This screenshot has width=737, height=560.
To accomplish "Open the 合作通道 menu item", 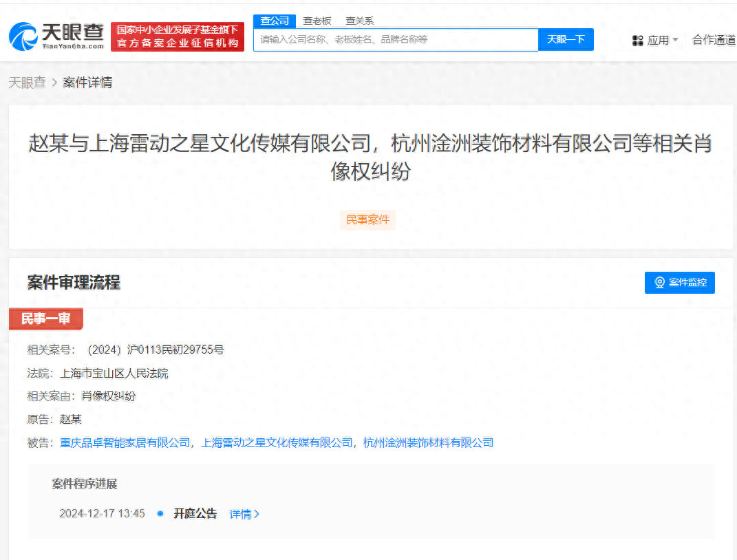I will [x=714, y=40].
